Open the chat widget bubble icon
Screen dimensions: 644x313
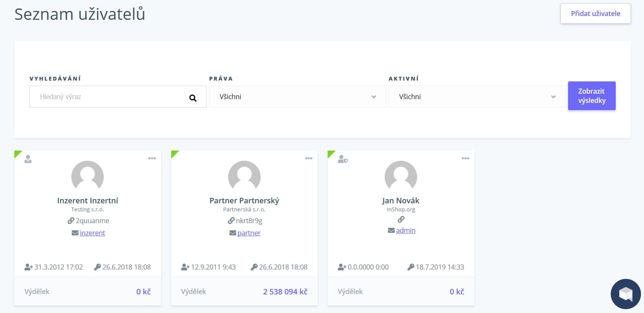click(625, 294)
